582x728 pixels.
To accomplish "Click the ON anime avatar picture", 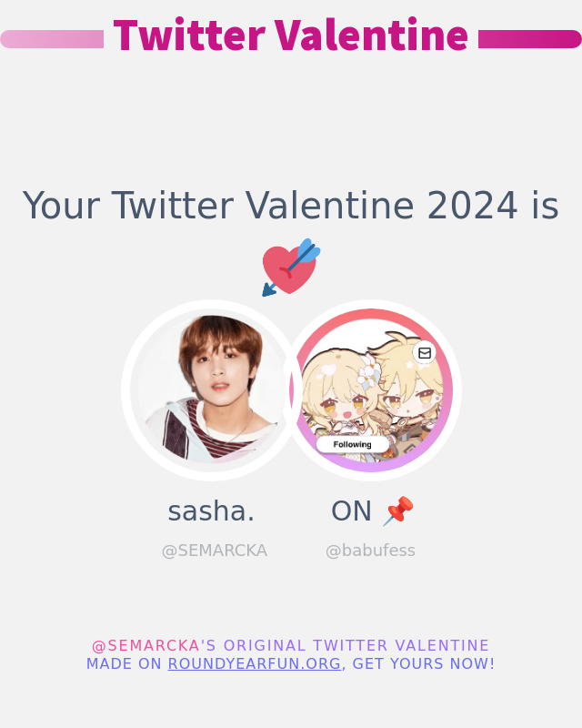I will 371,390.
